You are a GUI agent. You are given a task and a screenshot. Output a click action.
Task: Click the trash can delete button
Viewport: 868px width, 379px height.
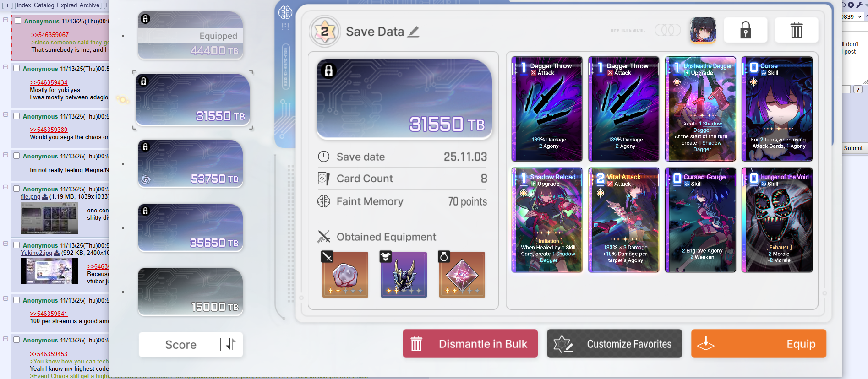tap(797, 30)
